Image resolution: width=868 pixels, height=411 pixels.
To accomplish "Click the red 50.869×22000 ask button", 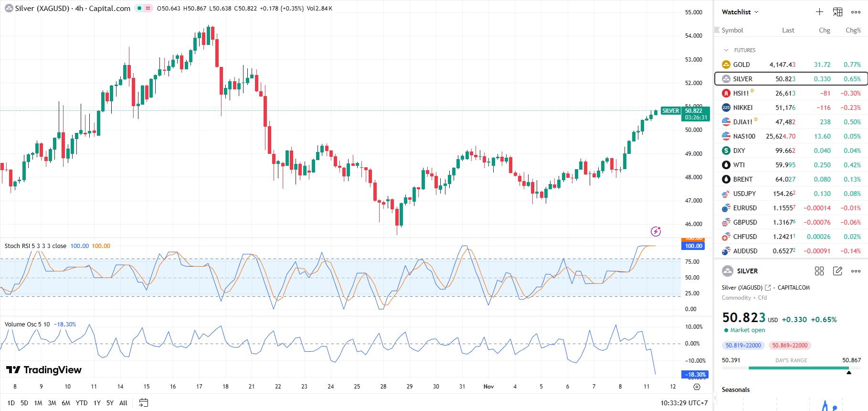I will pyautogui.click(x=790, y=346).
